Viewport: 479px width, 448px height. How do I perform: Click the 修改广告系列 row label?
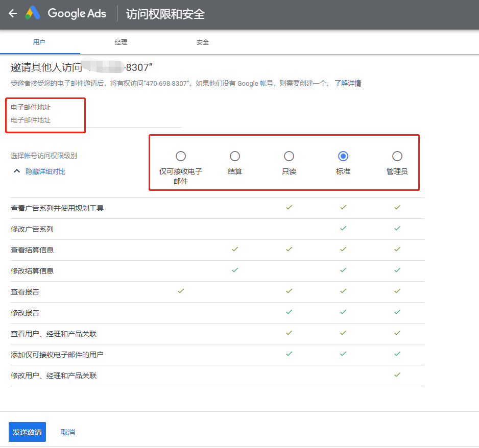tap(32, 229)
